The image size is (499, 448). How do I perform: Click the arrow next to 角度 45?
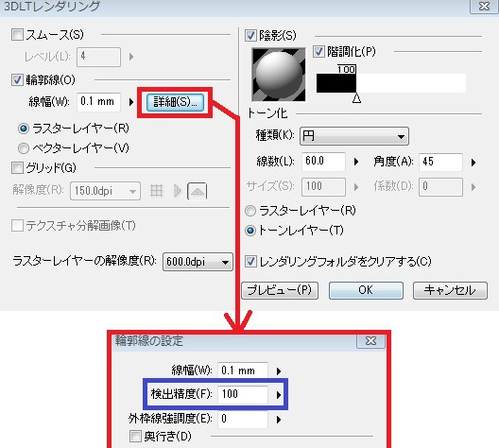pyautogui.click(x=473, y=163)
